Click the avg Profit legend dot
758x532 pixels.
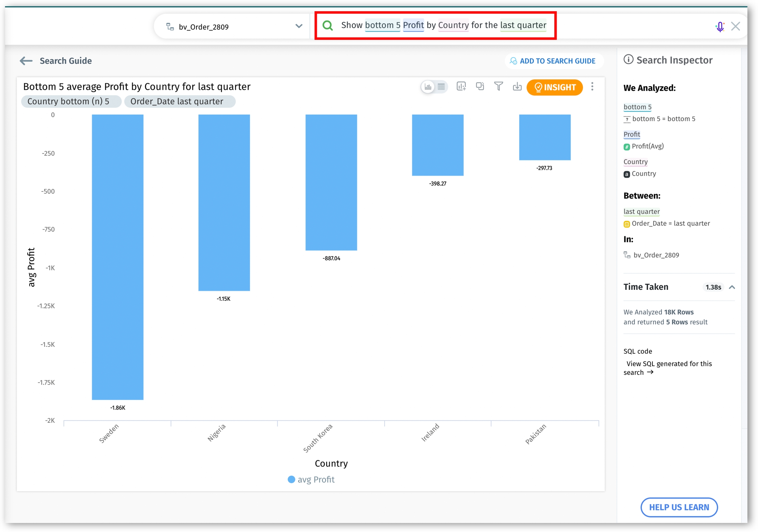(291, 479)
